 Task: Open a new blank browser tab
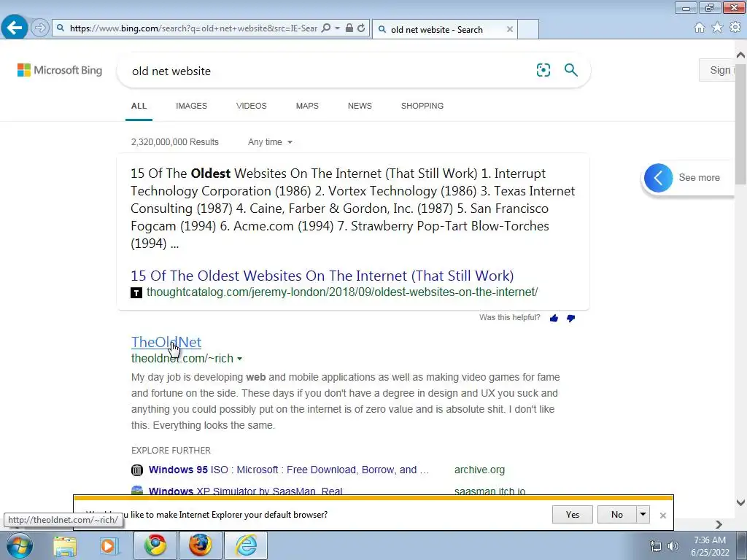pyautogui.click(x=528, y=29)
